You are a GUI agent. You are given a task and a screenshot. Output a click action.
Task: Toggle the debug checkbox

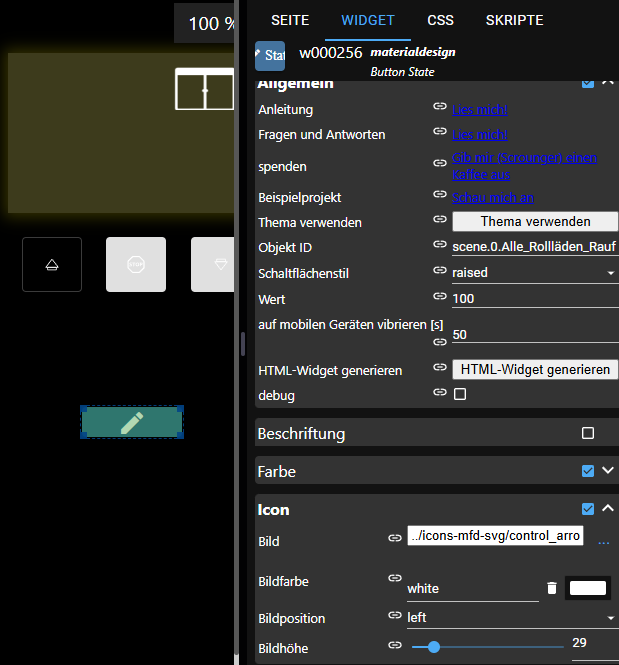(460, 394)
